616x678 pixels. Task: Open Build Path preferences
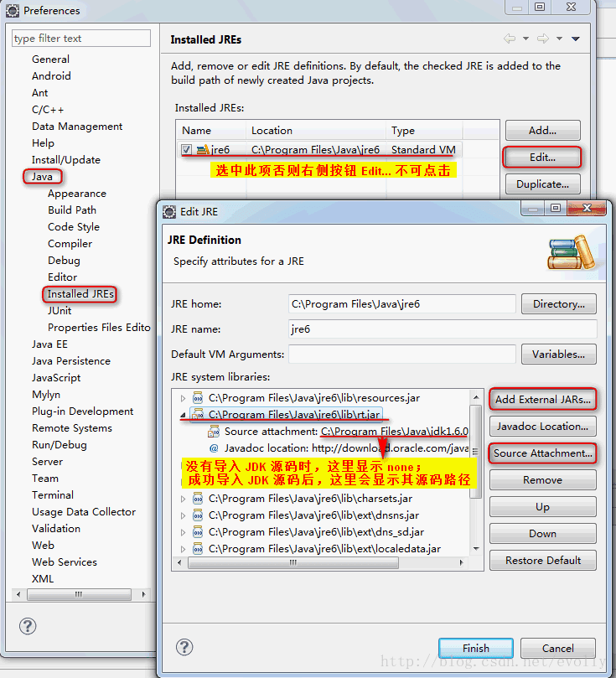72,210
